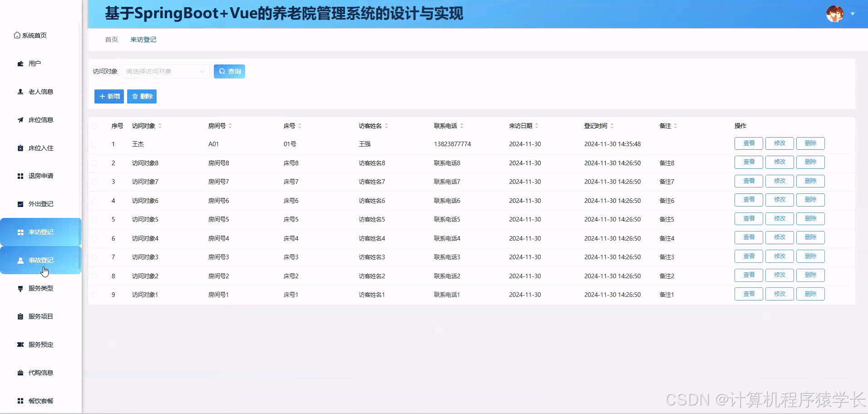Screen dimensions: 868x414
Task: Click the 删除 button in the toolbar
Action: click(142, 96)
